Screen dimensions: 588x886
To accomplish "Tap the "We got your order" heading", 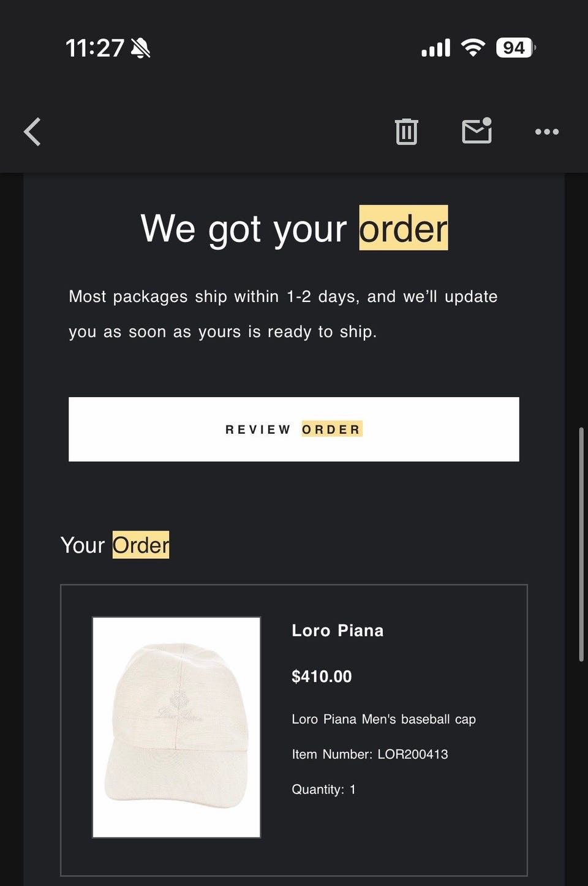I will 294,229.
